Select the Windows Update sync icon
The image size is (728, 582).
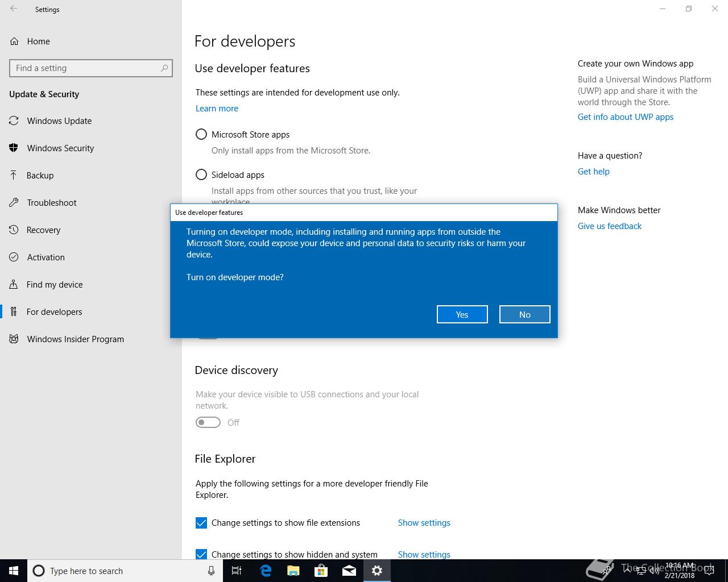tap(14, 120)
